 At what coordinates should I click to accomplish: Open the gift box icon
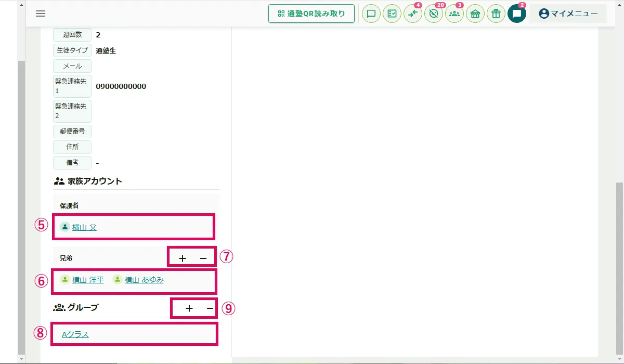point(496,14)
